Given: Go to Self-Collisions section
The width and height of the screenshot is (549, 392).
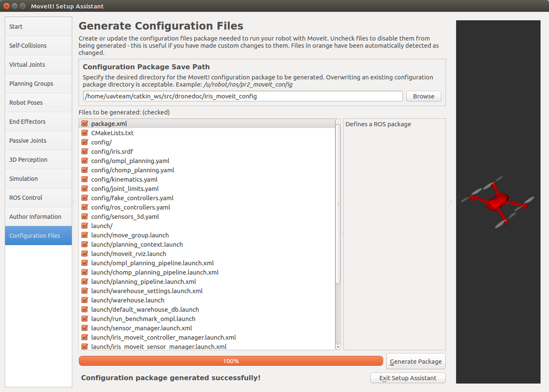Looking at the screenshot, I should pos(38,46).
